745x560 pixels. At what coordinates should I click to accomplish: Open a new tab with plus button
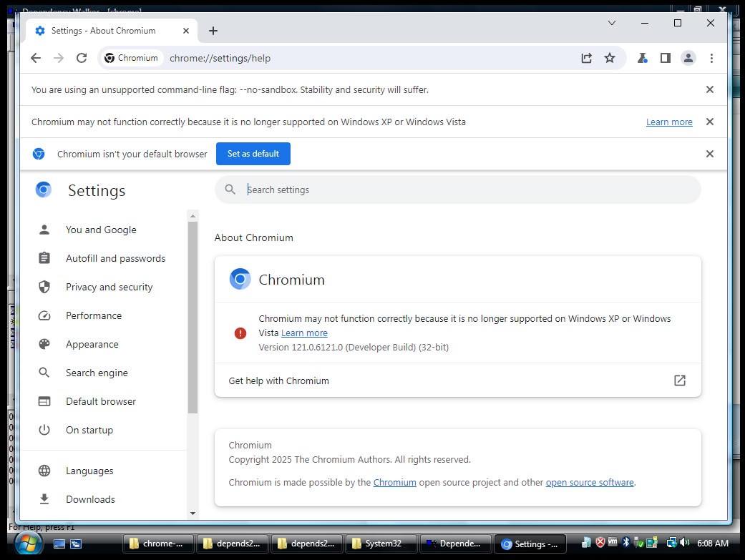[213, 31]
